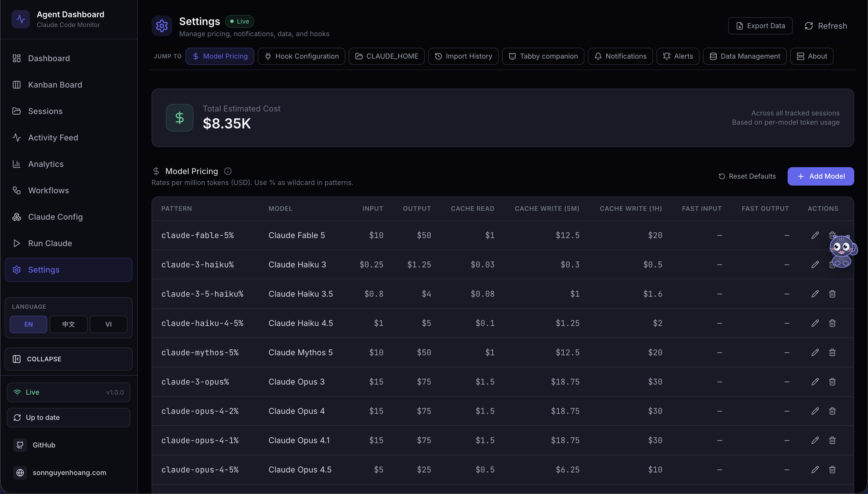Jump to Data Management section
This screenshot has width=868, height=494.
pyautogui.click(x=745, y=56)
